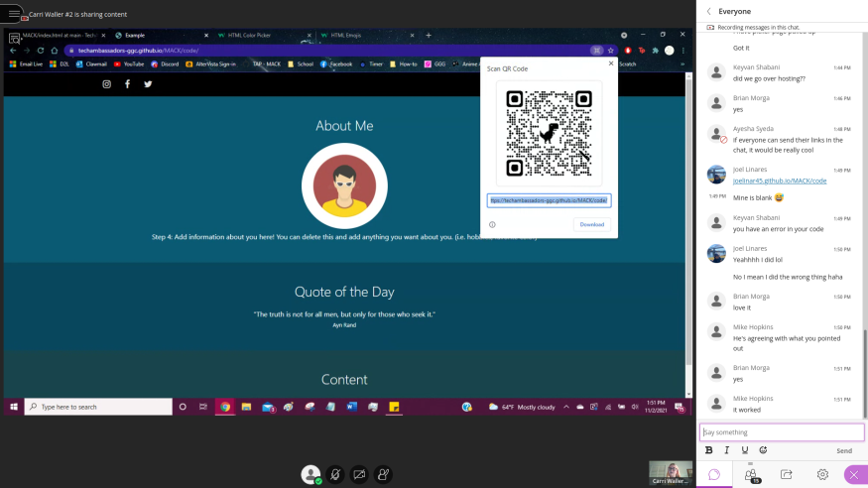Click the browser Back arrow
Image resolution: width=868 pixels, height=488 pixels.
(x=13, y=51)
